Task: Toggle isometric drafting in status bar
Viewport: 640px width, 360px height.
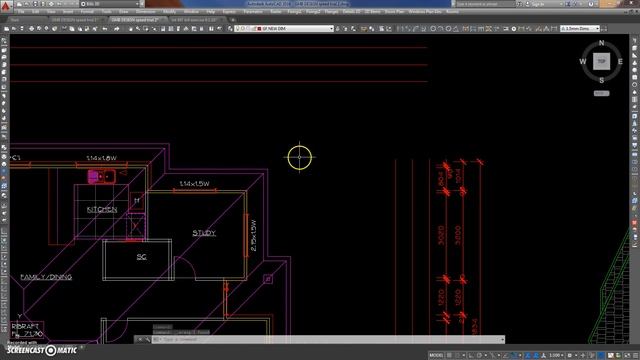Action: pos(492,356)
